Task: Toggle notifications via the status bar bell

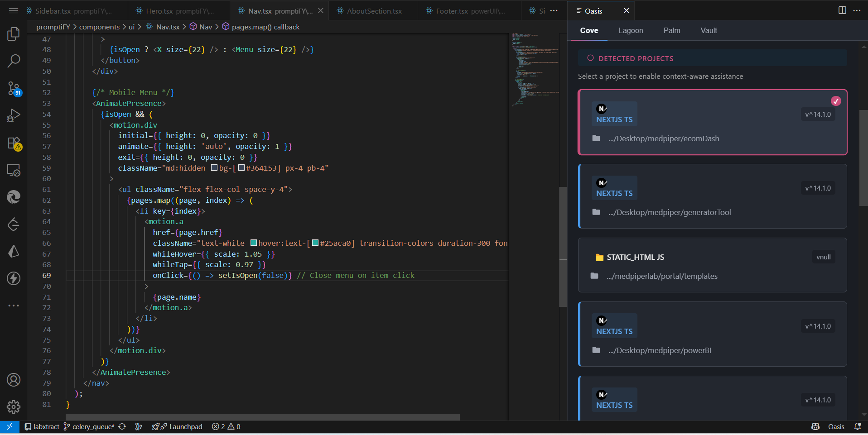Action: coord(858,426)
